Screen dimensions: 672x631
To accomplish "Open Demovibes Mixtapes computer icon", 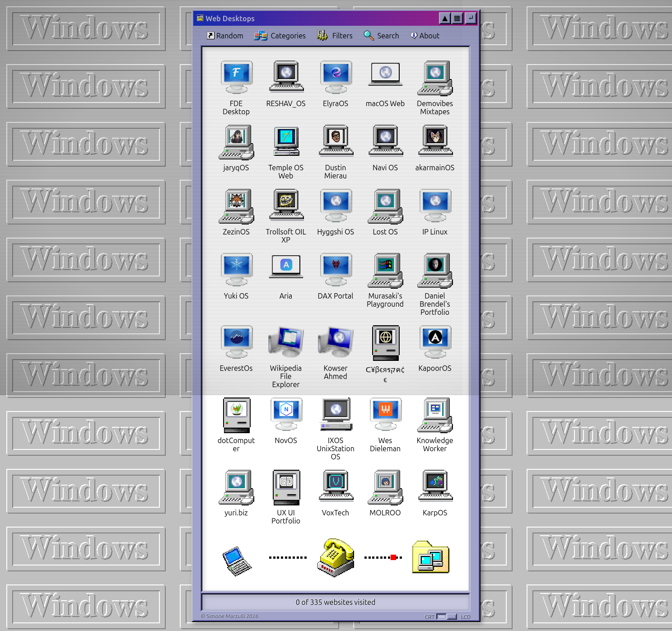I will [x=435, y=78].
